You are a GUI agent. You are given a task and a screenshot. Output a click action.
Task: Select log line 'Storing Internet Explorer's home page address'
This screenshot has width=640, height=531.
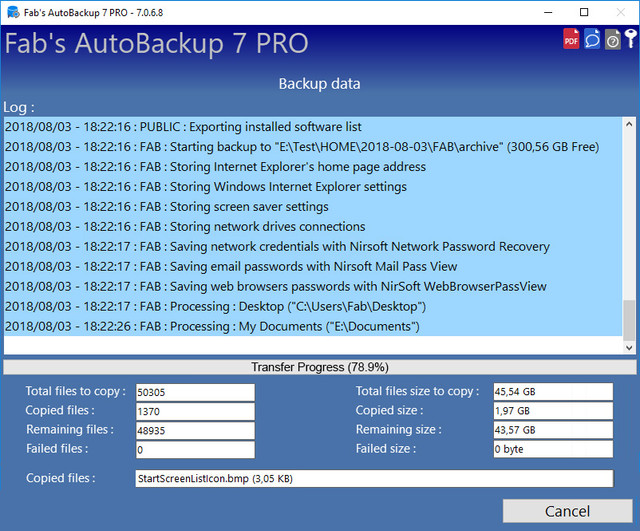pyautogui.click(x=313, y=167)
